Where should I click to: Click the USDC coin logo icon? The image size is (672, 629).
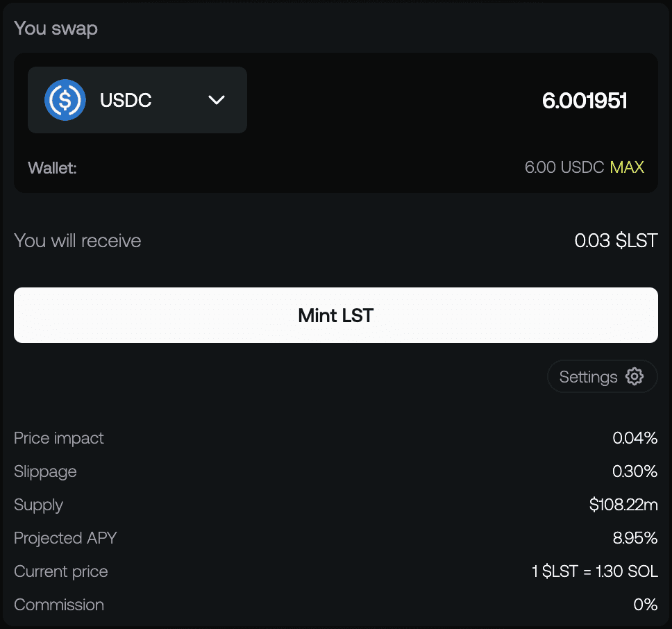click(x=65, y=100)
